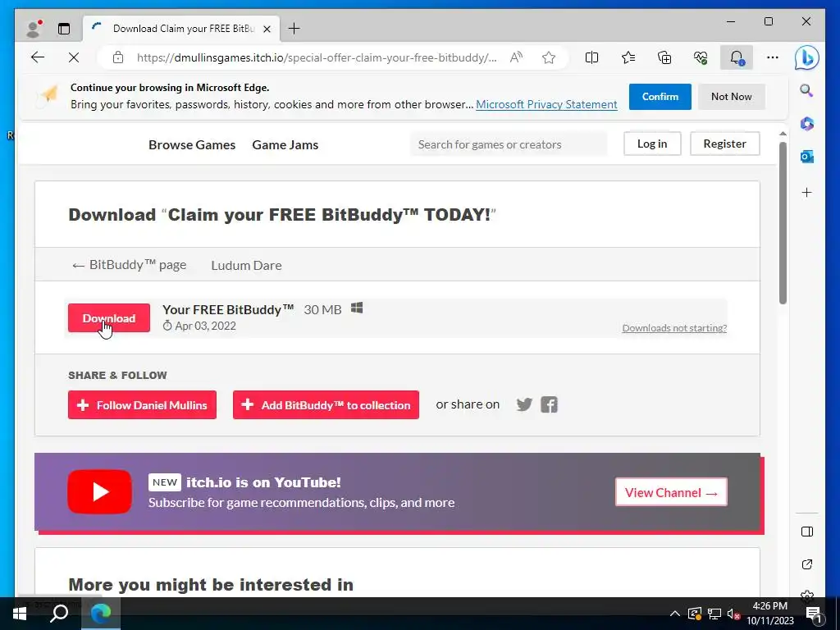Click the Register button
This screenshot has height=630, width=840.
(724, 144)
